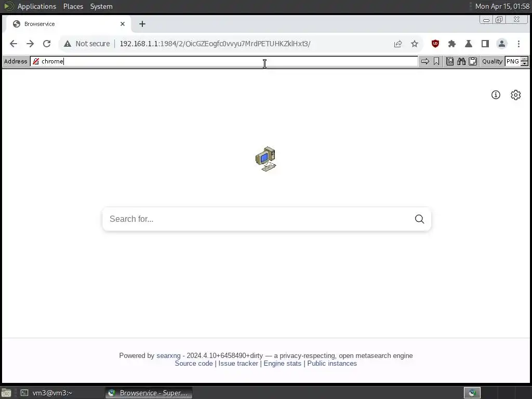Viewport: 532px width, 399px height.
Task: Open the Public instances link
Action: click(x=332, y=363)
